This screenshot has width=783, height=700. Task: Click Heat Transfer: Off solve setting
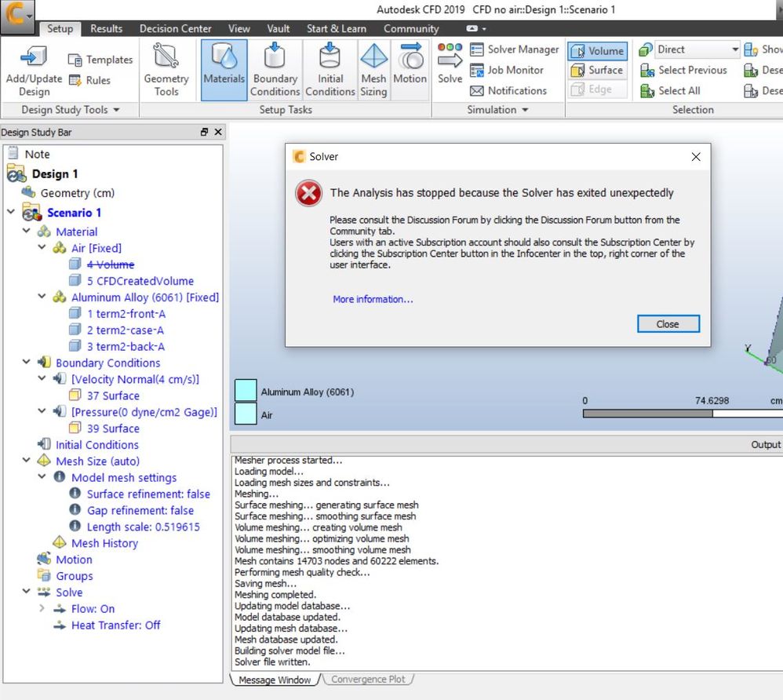pos(116,625)
